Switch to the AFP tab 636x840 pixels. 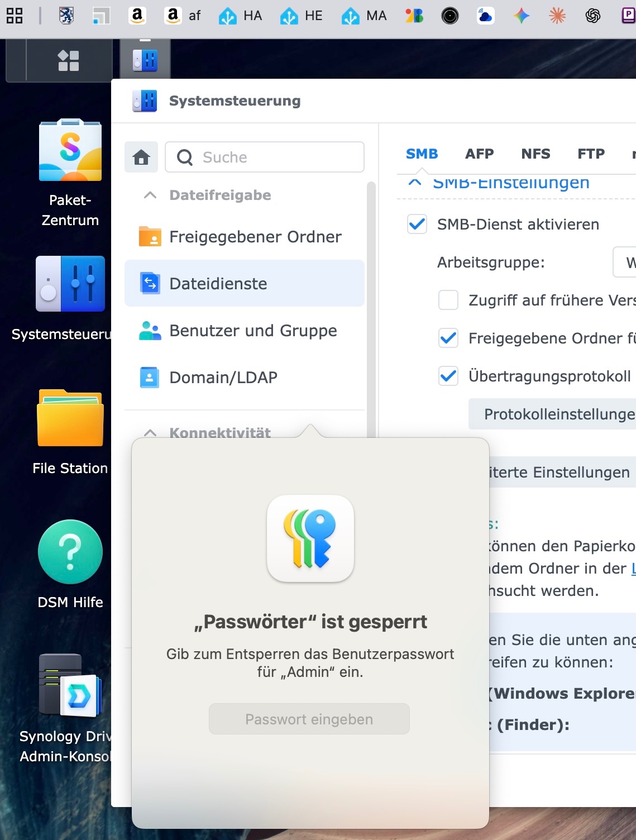point(480,154)
